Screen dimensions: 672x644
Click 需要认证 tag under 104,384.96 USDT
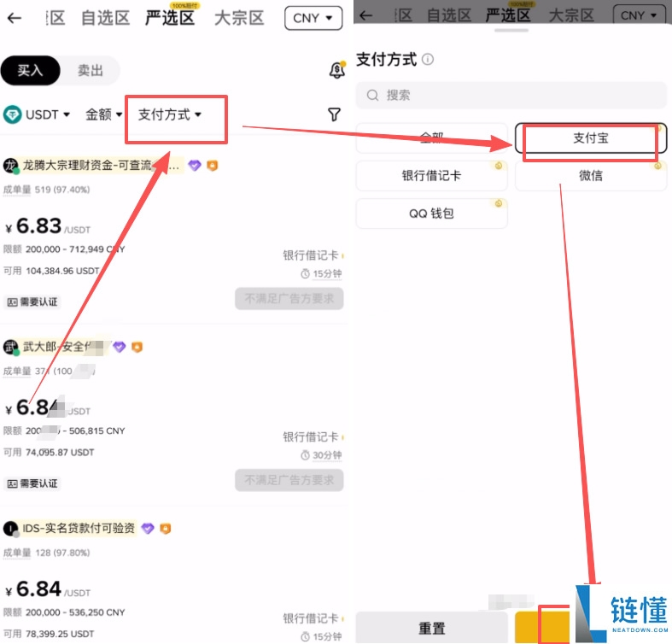(33, 302)
